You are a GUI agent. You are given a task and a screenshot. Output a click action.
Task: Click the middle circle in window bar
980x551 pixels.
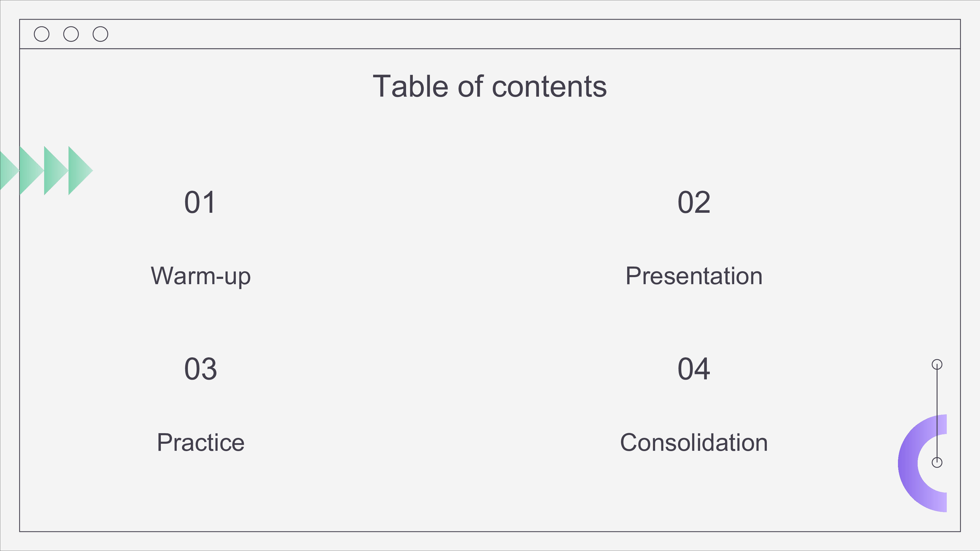(71, 34)
